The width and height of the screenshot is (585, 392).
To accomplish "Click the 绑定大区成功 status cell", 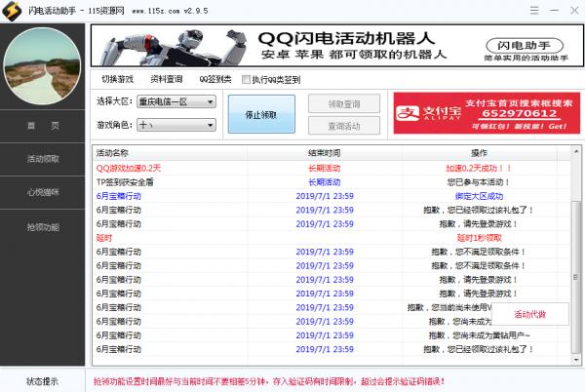I will (x=479, y=196).
